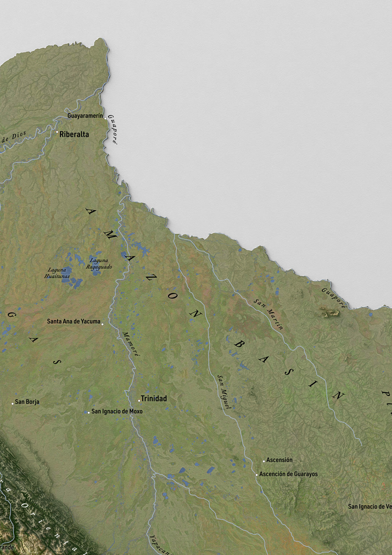The image size is (392, 555).
Task: Click the white dot marking Trinidad
Action: click(x=139, y=401)
